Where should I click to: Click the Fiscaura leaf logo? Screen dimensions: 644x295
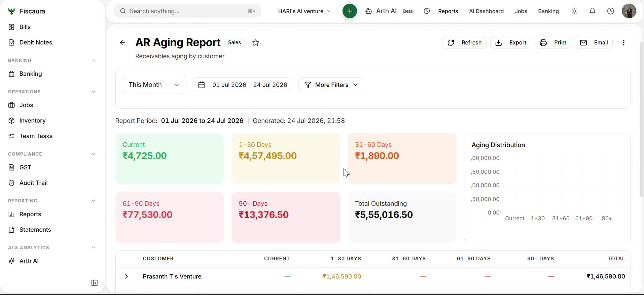11,11
